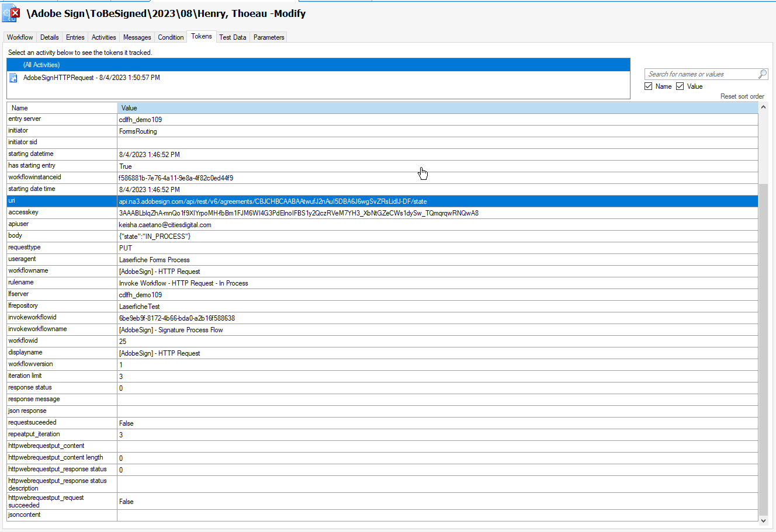The height and width of the screenshot is (532, 776).
Task: Select the jsoncontent token row
Action: coord(382,515)
